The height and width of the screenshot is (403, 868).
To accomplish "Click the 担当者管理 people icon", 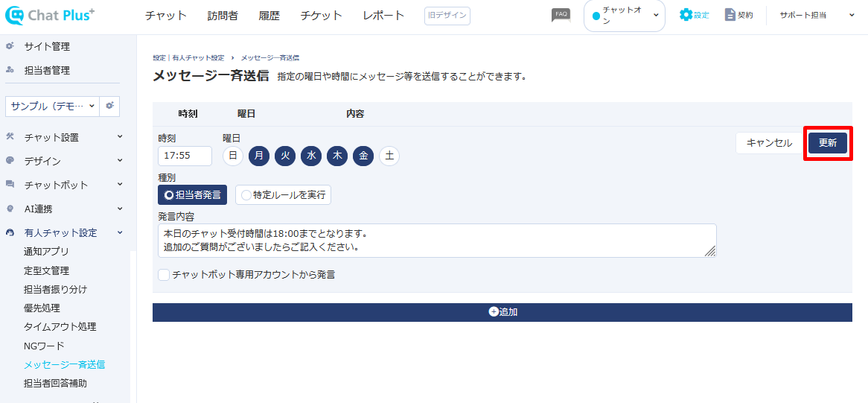I will point(10,70).
